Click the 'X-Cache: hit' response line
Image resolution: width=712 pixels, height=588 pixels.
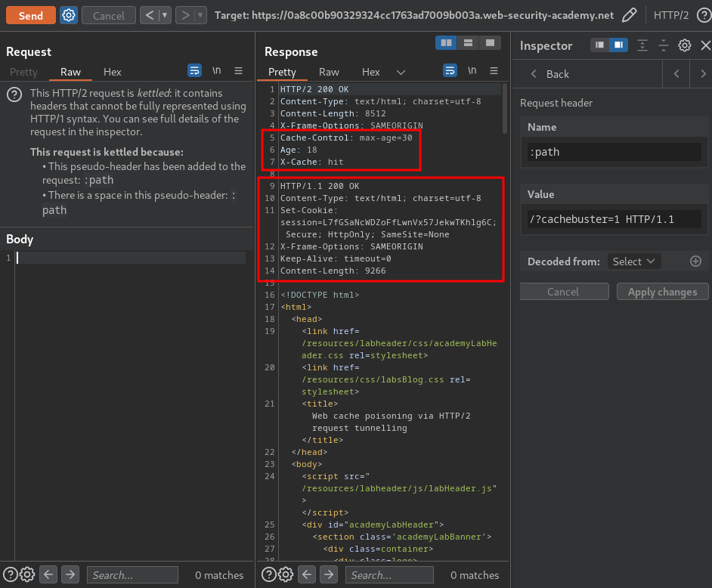[x=311, y=162]
